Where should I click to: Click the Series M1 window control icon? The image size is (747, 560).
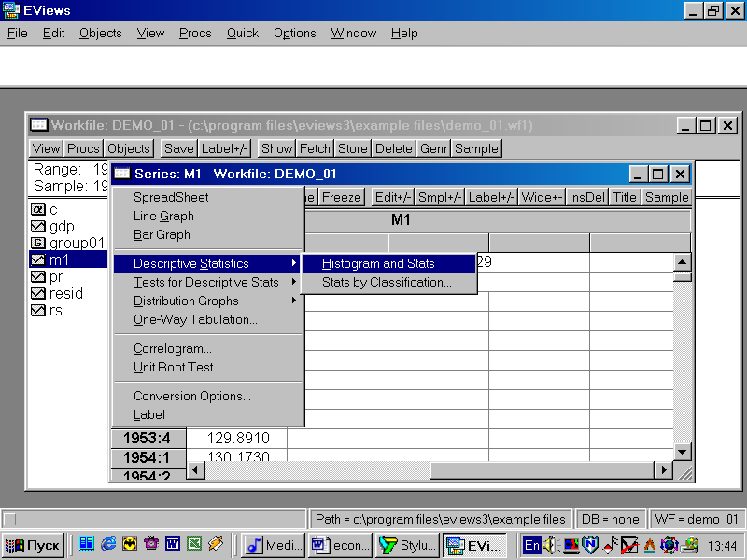click(x=122, y=174)
